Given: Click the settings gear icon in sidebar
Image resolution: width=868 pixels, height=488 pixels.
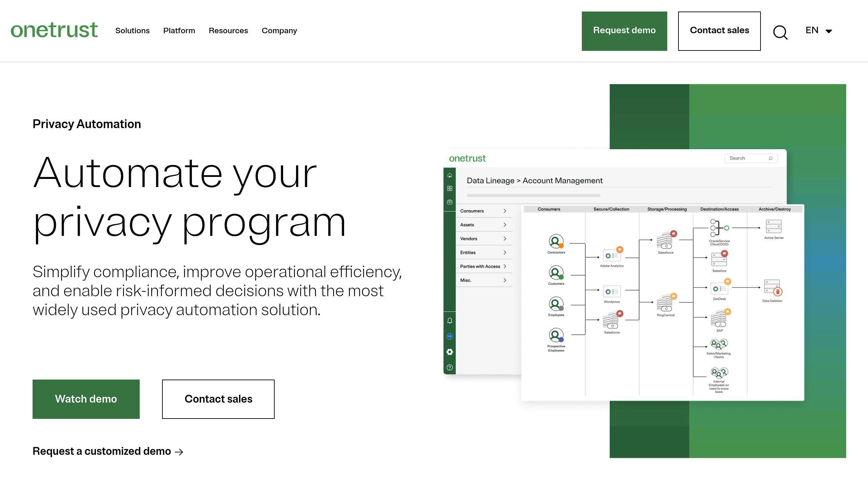Looking at the screenshot, I should click(x=449, y=351).
